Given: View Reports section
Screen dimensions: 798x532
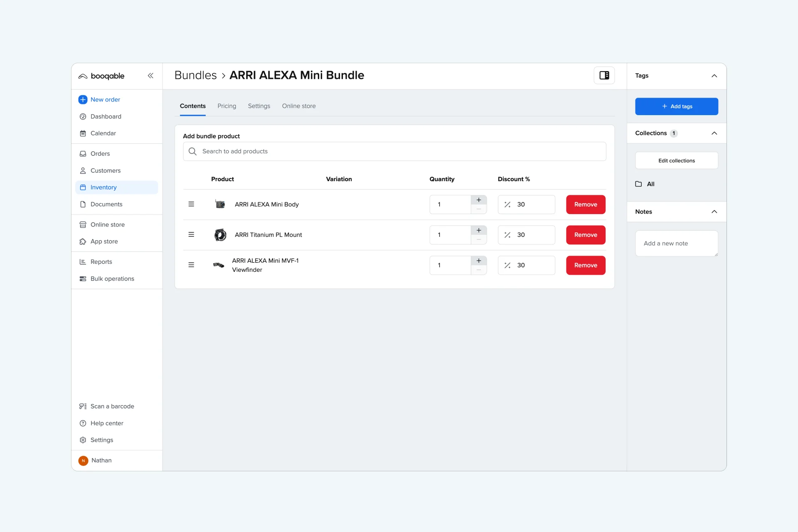Looking at the screenshot, I should (101, 262).
